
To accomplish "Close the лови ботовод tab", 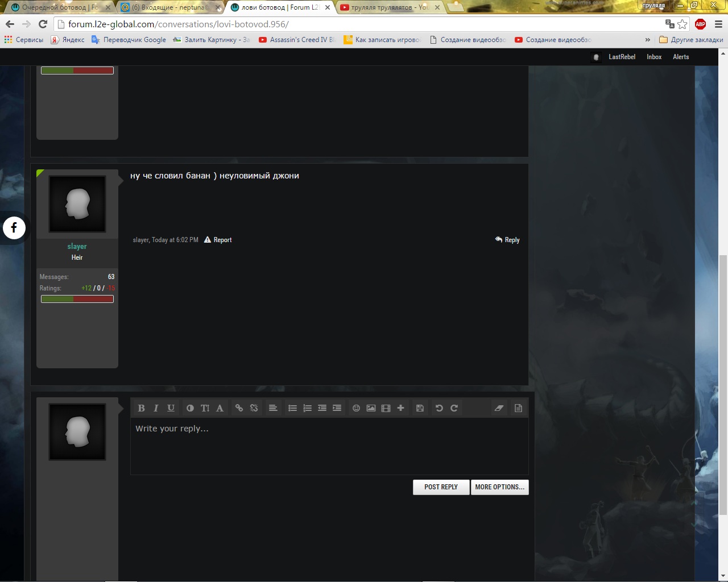I will (328, 7).
